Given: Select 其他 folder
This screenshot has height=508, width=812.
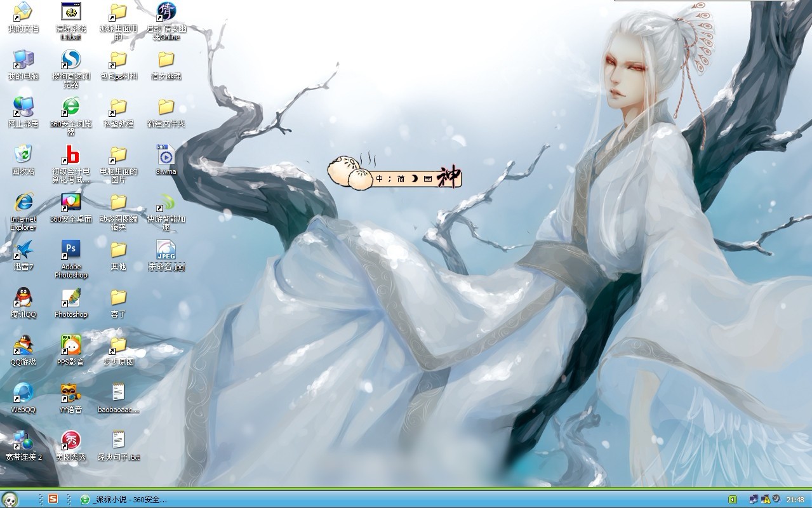Looking at the screenshot, I should point(119,255).
